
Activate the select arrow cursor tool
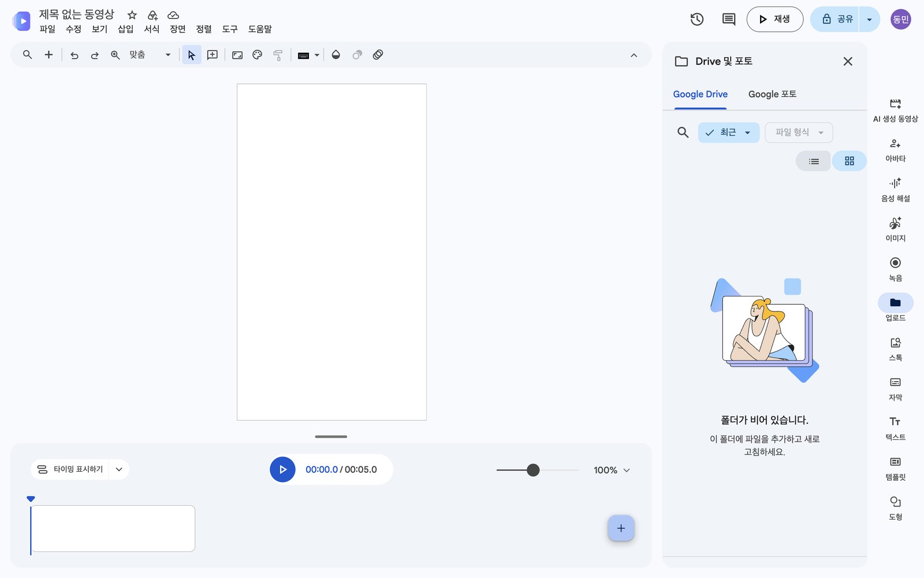(x=192, y=55)
